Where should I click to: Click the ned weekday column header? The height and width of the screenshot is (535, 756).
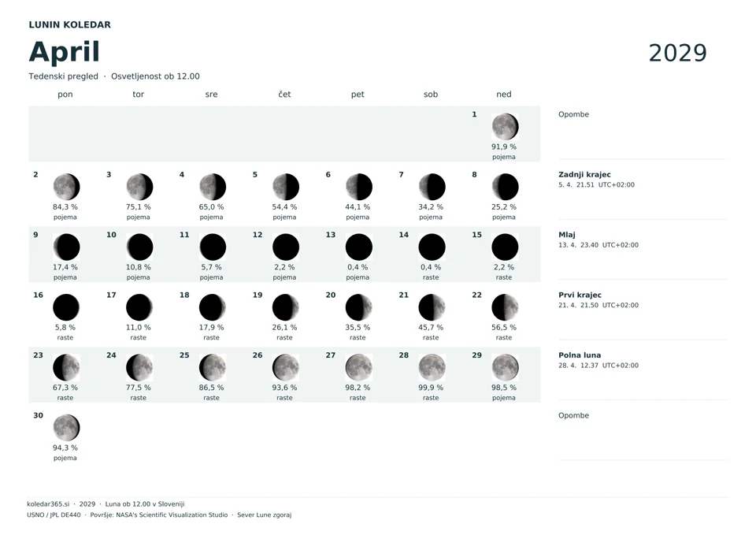[504, 95]
